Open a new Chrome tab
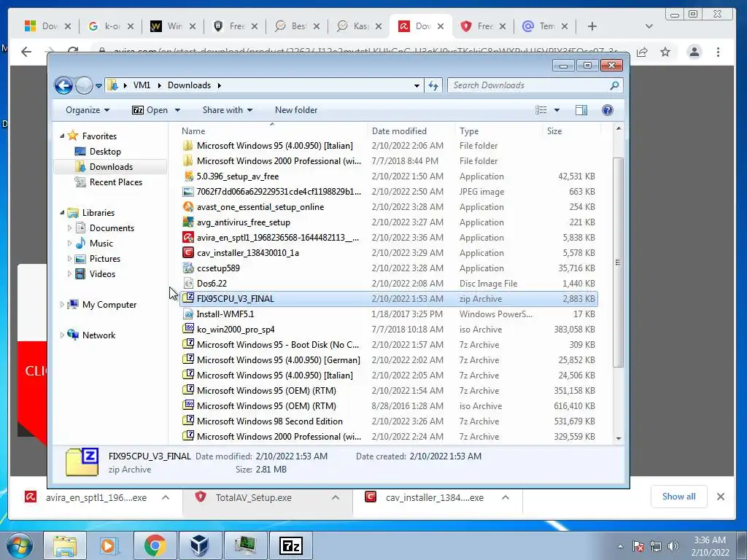The image size is (747, 560). [592, 26]
